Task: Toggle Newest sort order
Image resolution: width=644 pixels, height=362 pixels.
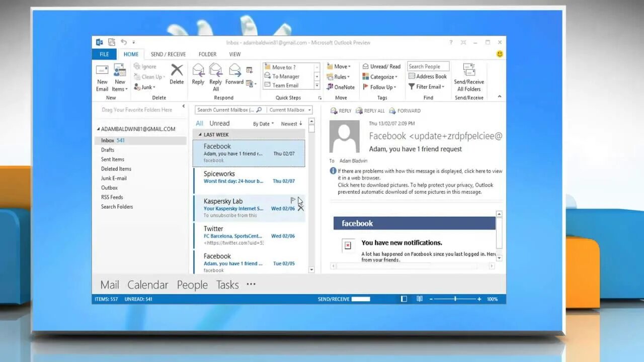Action: pos(292,124)
